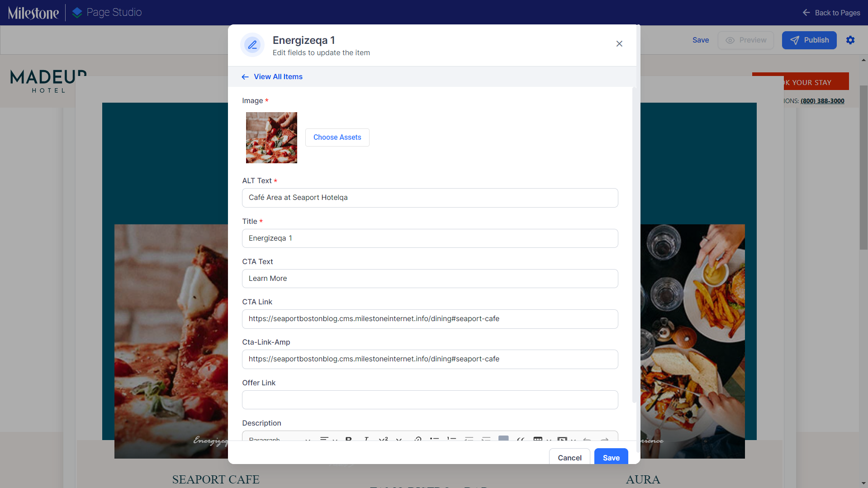Click the page scrollbar down arrow
Image resolution: width=868 pixels, height=488 pixels.
[x=863, y=484]
